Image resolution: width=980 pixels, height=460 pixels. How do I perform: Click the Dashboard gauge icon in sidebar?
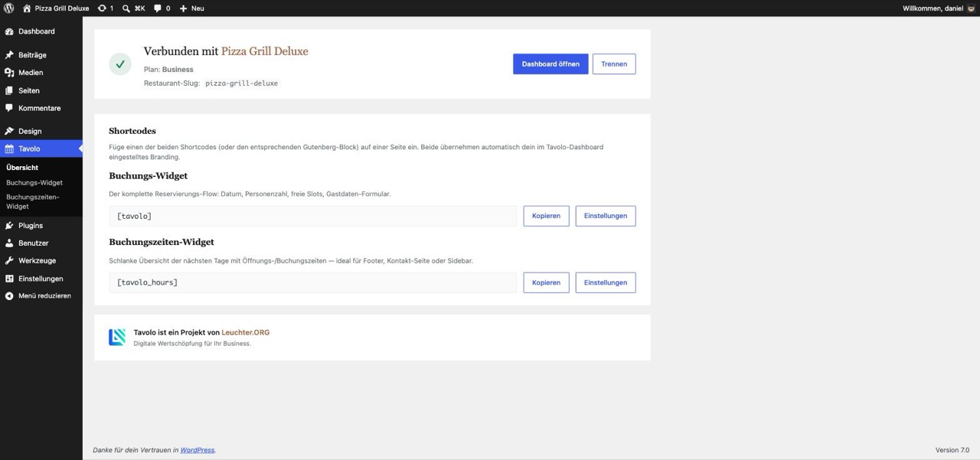click(x=9, y=31)
